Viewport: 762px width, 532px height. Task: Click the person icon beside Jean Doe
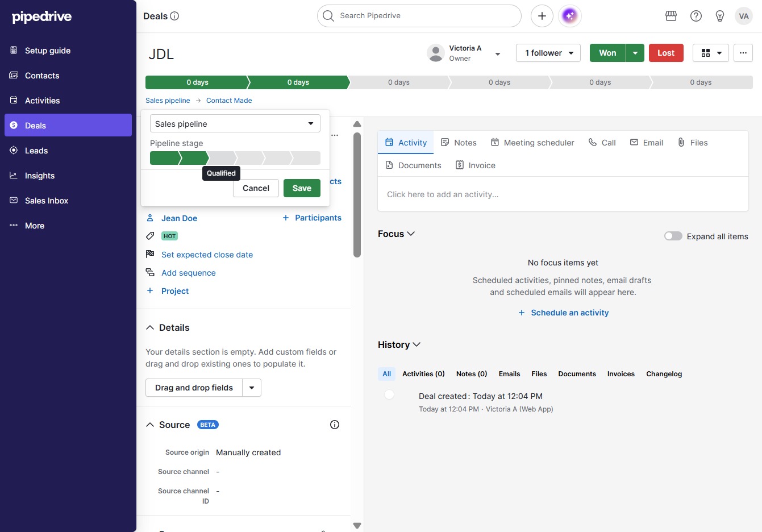click(150, 218)
